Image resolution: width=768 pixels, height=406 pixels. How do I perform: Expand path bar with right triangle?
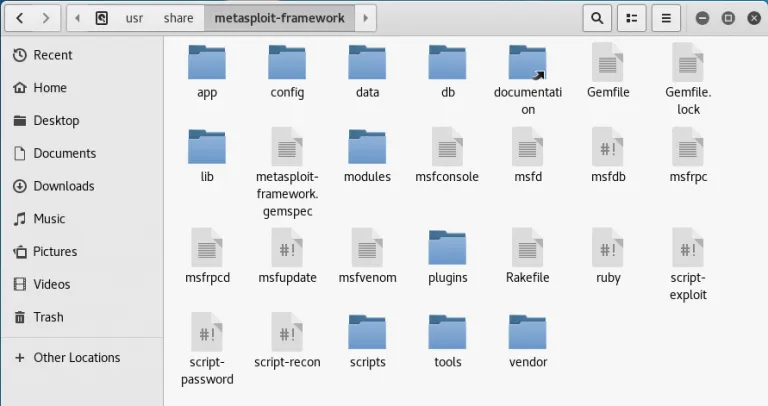(365, 18)
